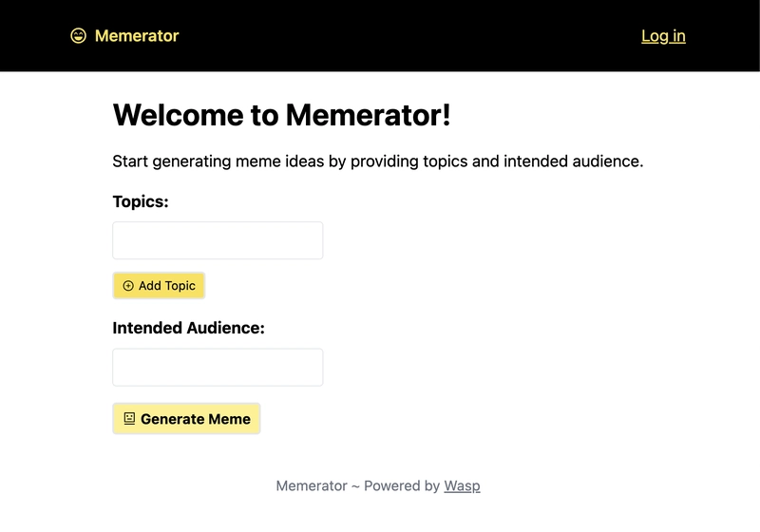Focus the Intended Audience text field
Viewport: 760px width, 532px height.
click(x=218, y=368)
